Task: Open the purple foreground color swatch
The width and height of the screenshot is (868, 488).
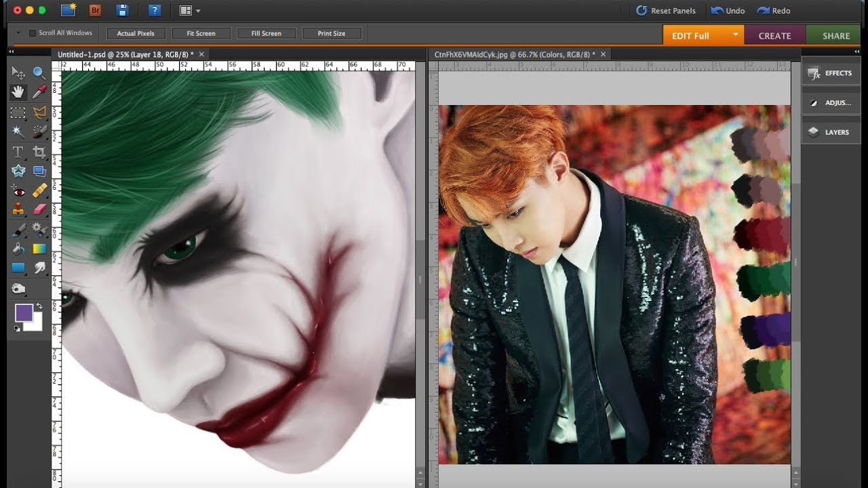Action: point(24,313)
